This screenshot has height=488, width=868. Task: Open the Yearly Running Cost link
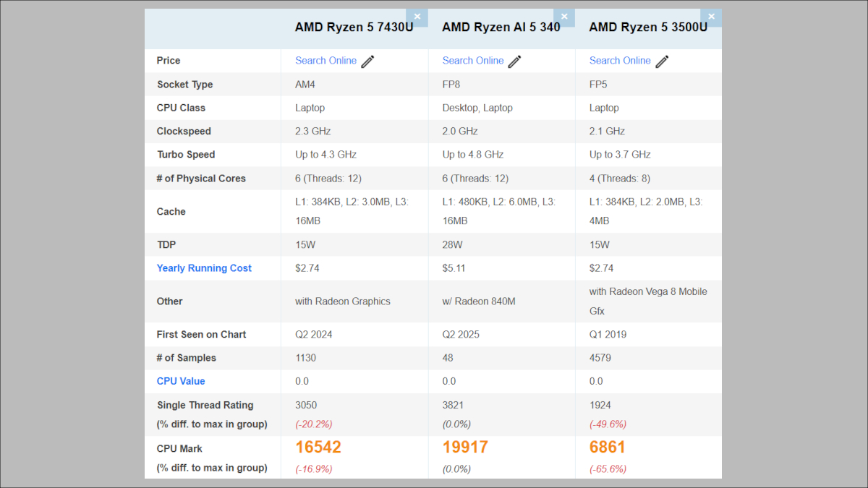click(204, 268)
